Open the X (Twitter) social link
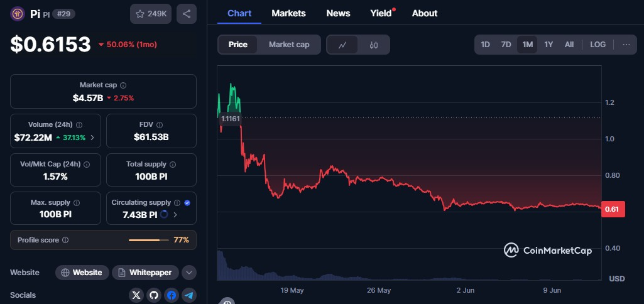644x304 pixels. pos(136,295)
